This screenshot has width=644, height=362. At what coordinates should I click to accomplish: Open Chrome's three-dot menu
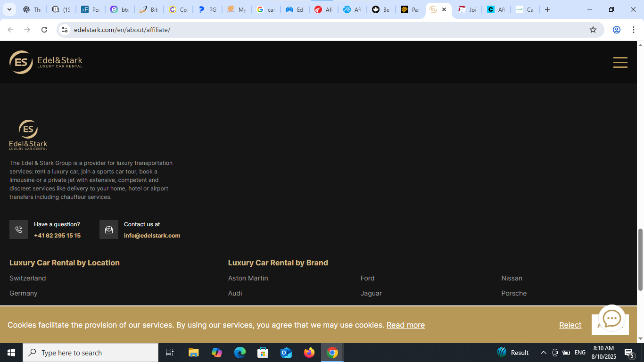(x=634, y=30)
